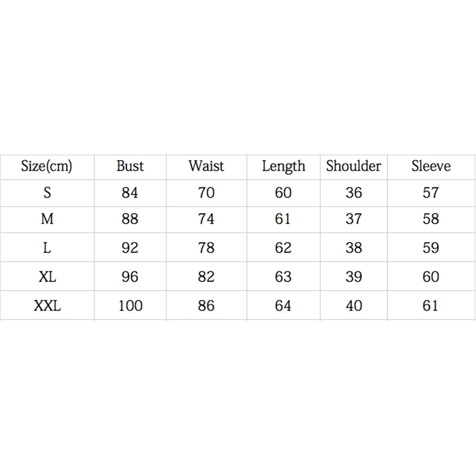
Task: Click the L size row label
Action: tap(47, 248)
